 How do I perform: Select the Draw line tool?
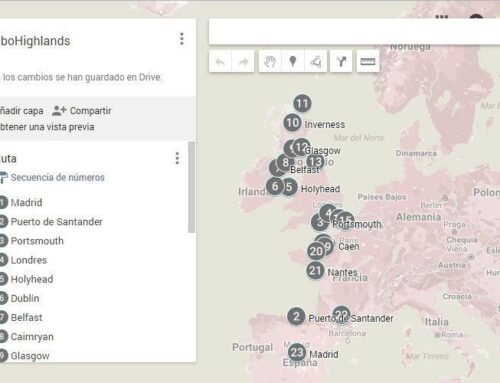point(316,61)
